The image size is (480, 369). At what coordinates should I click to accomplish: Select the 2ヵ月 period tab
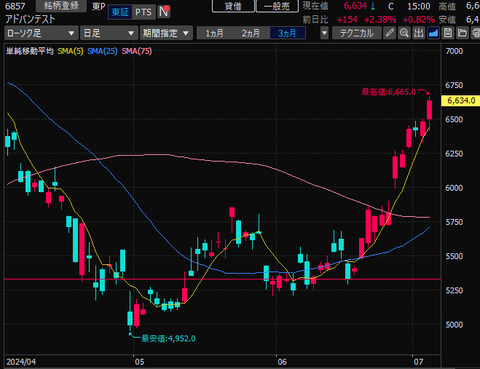pos(251,33)
